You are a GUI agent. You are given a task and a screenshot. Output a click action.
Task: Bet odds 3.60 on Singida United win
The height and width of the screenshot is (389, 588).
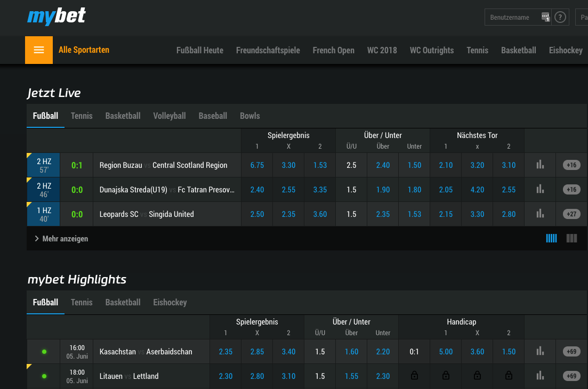(x=320, y=214)
